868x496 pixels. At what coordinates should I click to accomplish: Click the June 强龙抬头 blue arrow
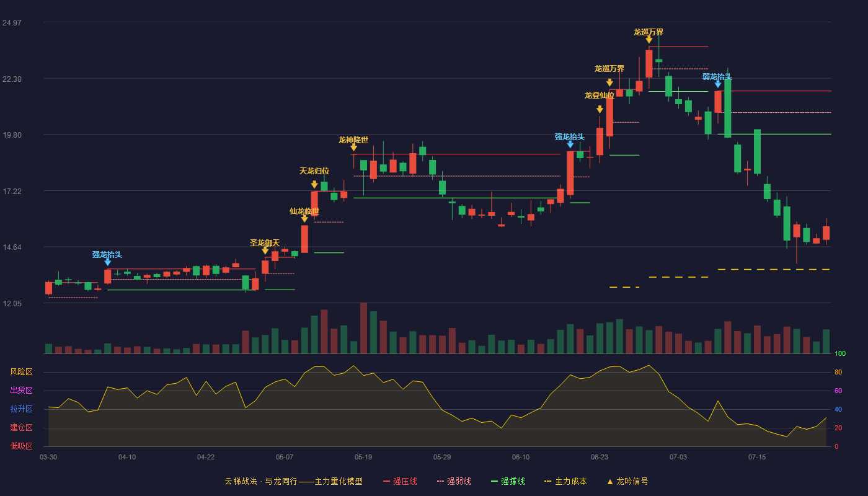570,144
